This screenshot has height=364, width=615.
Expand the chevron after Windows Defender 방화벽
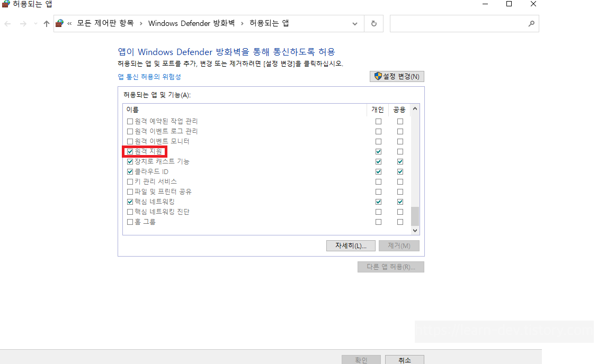(242, 23)
